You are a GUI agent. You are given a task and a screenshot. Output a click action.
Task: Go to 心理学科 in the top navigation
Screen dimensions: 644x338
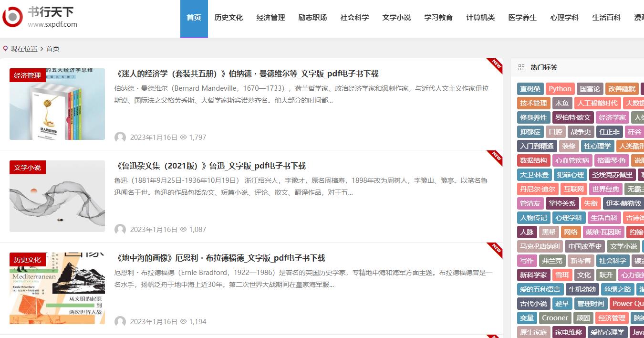564,18
